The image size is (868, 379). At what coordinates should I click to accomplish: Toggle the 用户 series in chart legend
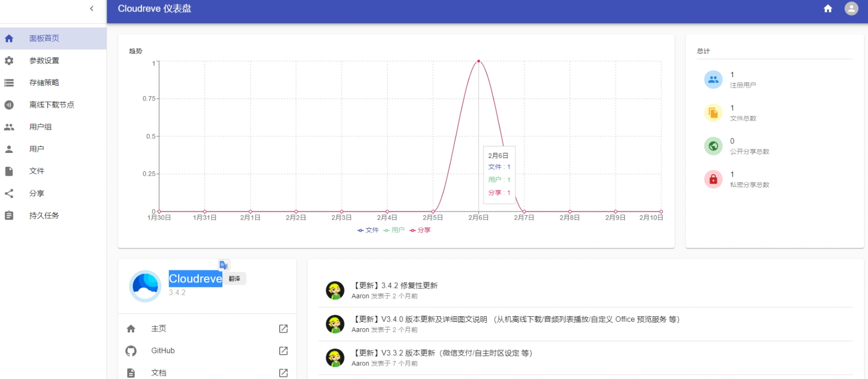(394, 230)
